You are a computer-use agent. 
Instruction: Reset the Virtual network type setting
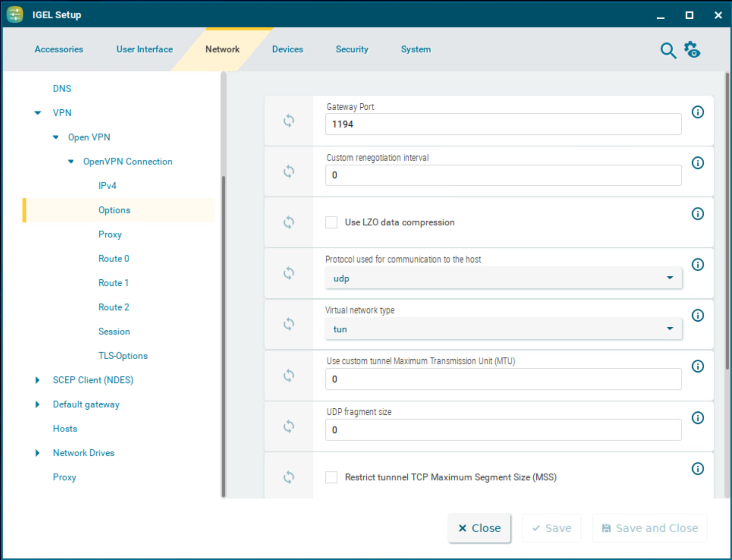(x=288, y=324)
